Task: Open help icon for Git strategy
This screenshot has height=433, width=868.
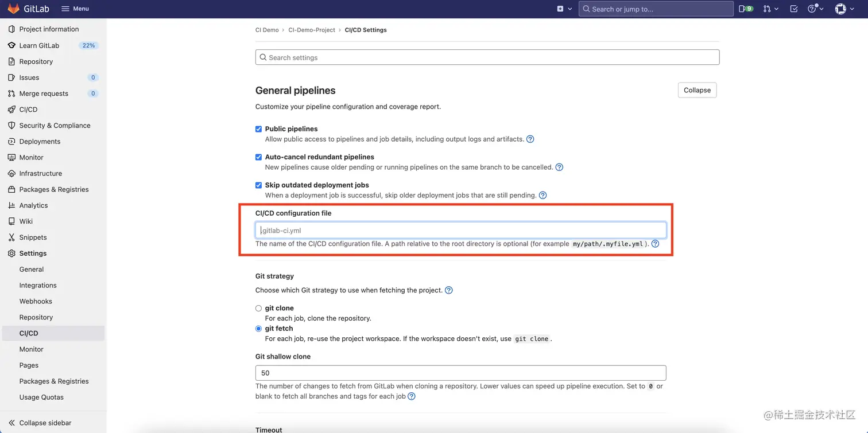Action: point(449,290)
